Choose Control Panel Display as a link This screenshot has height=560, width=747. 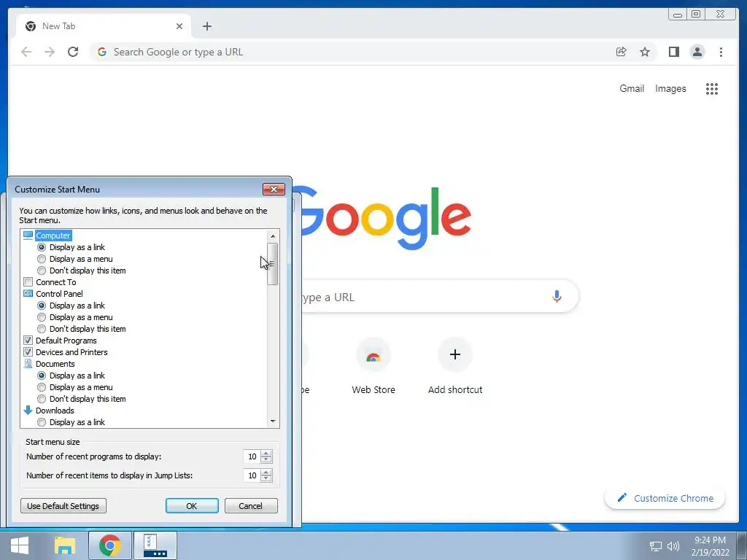[42, 306]
